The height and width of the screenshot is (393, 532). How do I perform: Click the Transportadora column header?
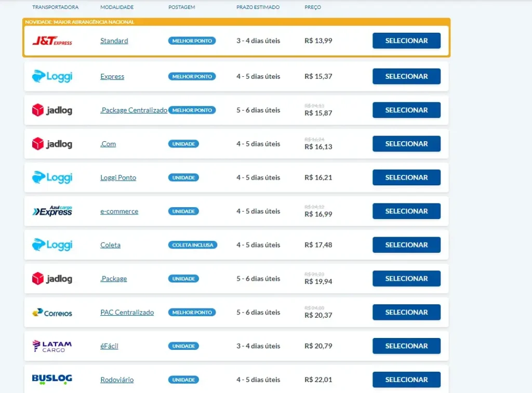pyautogui.click(x=55, y=7)
